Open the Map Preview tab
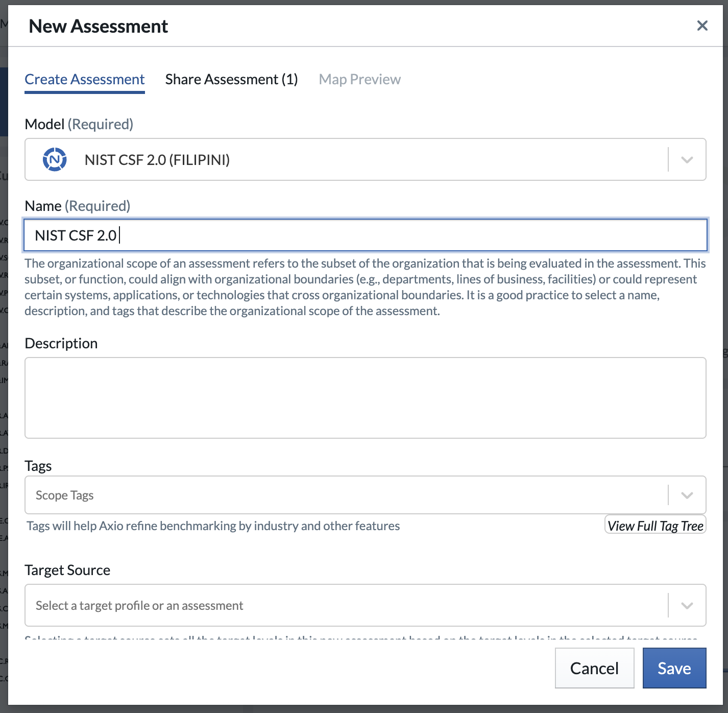The height and width of the screenshot is (713, 728). [x=359, y=79]
